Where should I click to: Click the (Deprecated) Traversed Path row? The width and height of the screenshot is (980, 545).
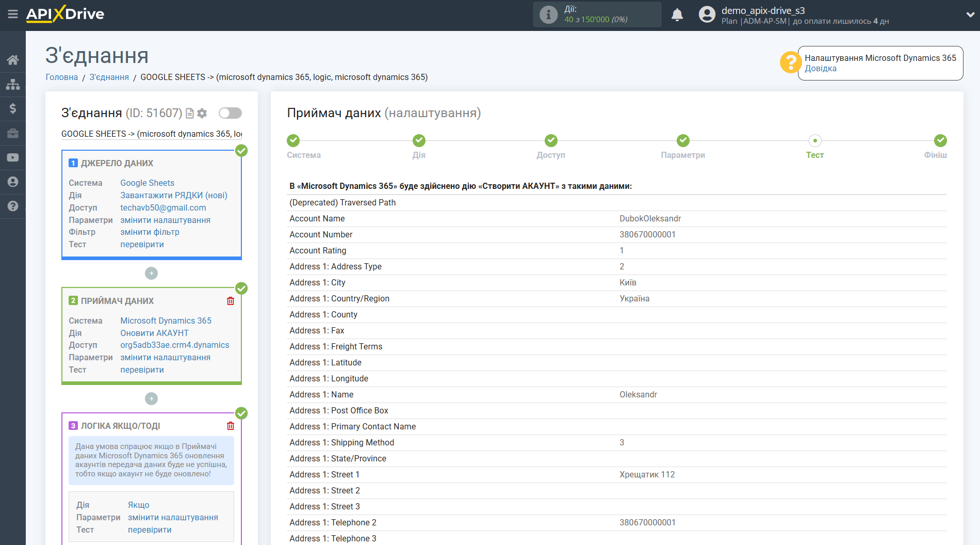tap(617, 203)
